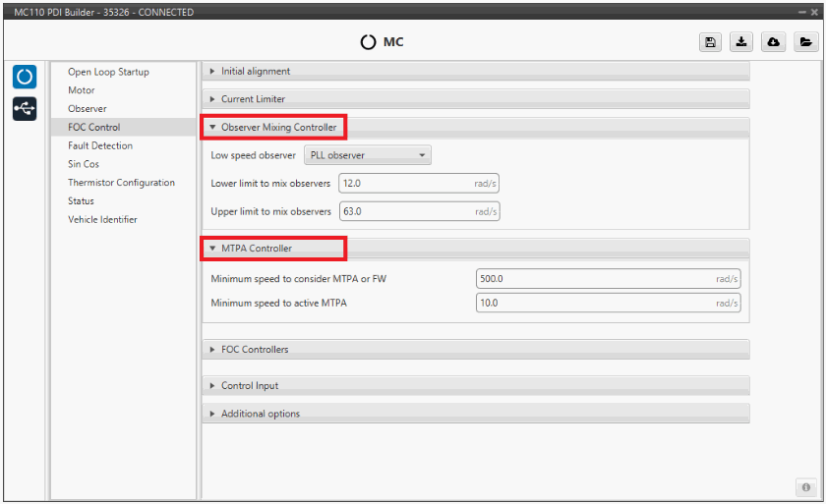Click the download-to-tray import icon
Image resolution: width=826 pixels, height=504 pixels.
[741, 42]
